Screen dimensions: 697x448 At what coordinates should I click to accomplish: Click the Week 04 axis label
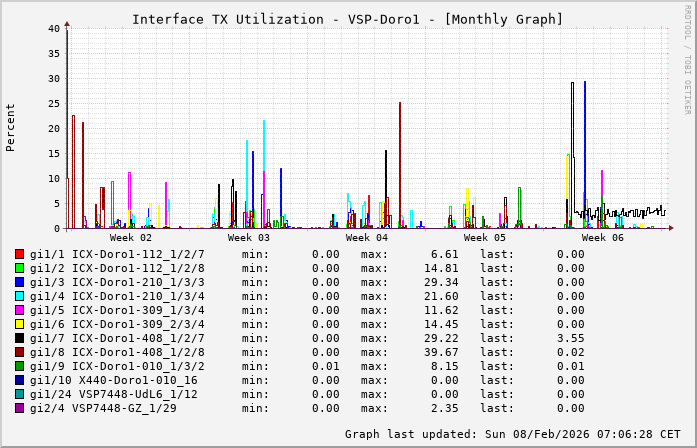click(x=367, y=238)
